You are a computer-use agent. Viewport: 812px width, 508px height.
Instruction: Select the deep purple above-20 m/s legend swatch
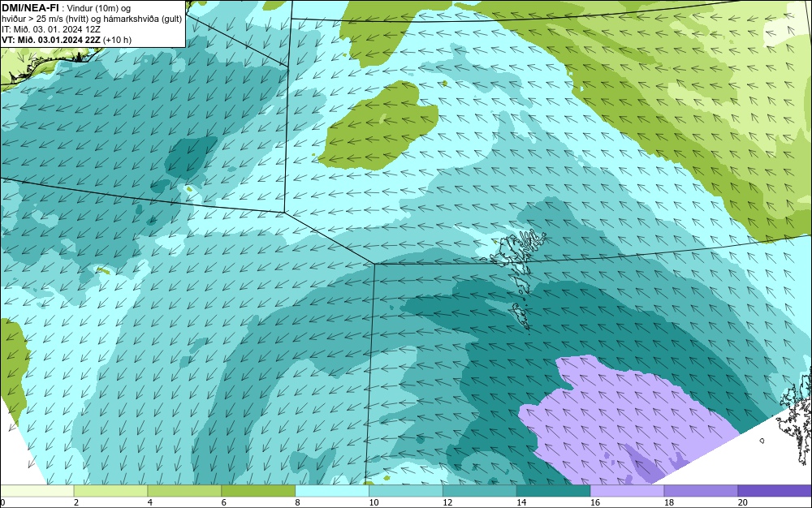click(x=775, y=490)
